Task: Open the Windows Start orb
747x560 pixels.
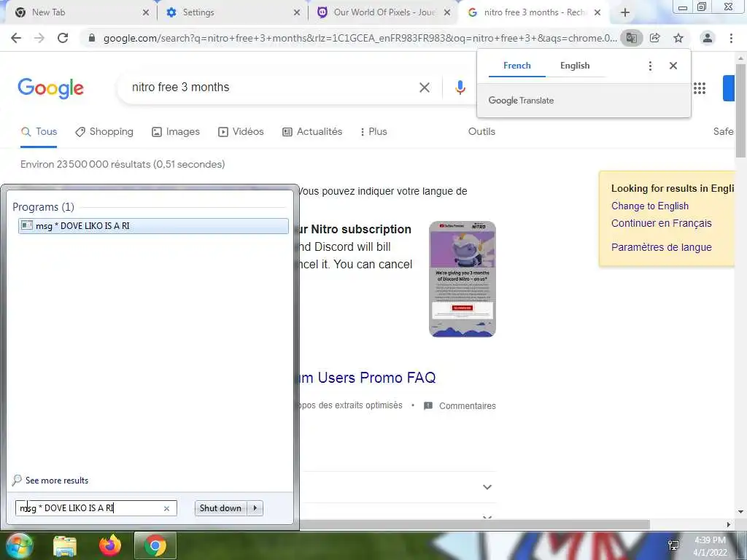Action: 18,546
